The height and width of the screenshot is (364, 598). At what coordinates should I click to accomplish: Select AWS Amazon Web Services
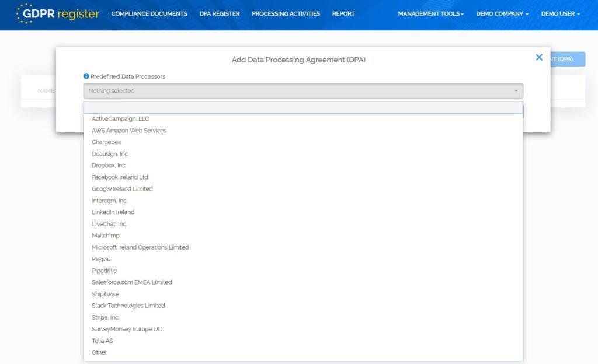click(303, 131)
